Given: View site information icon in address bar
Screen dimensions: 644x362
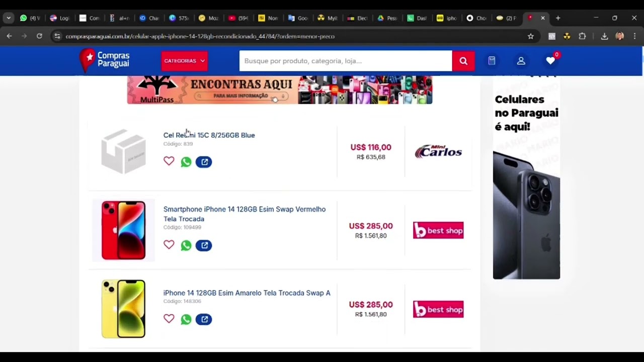Looking at the screenshot, I should point(57,36).
